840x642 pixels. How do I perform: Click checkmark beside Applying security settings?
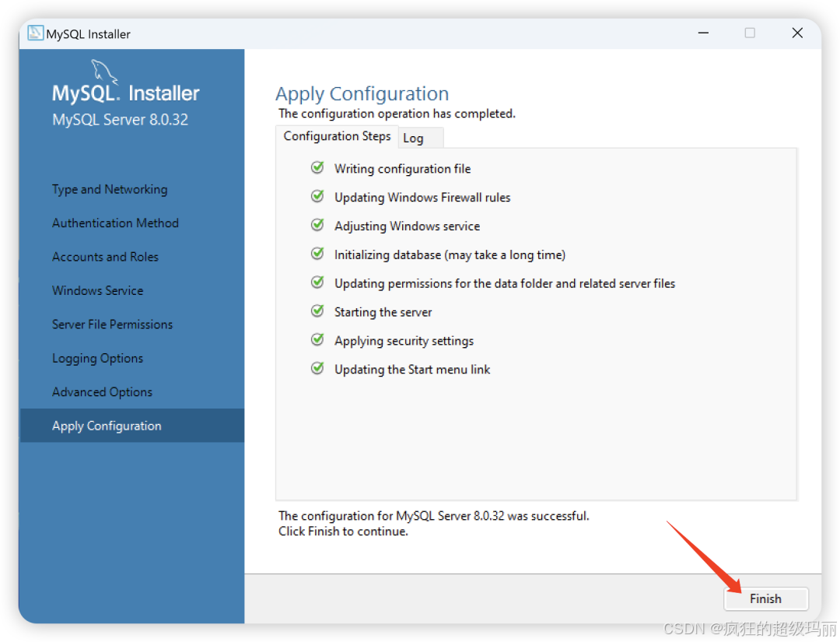(x=317, y=340)
